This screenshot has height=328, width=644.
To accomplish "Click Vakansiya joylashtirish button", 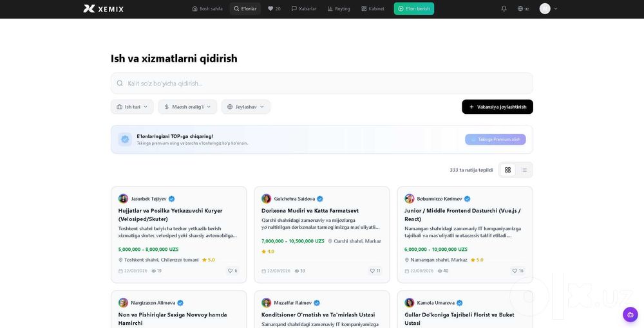I will pos(497,107).
